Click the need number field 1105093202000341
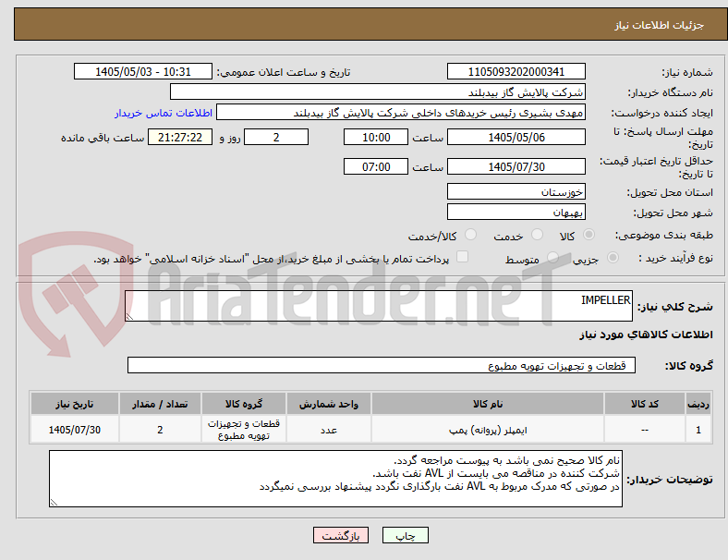 click(x=516, y=71)
